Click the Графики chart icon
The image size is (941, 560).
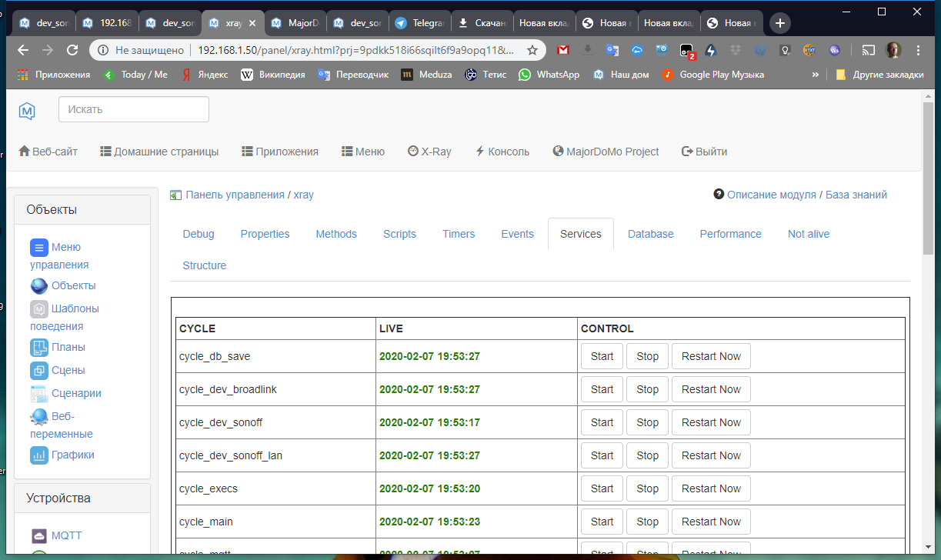[39, 455]
